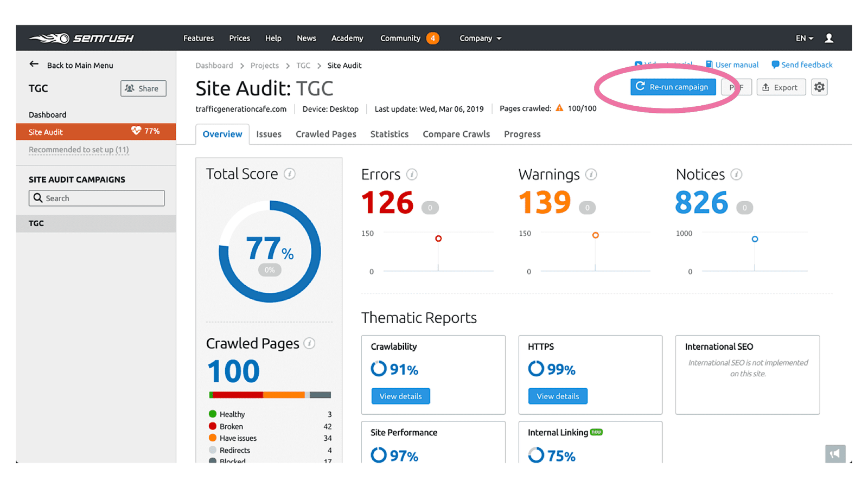Switch to the Issues tab
The width and height of the screenshot is (868, 488).
tap(269, 134)
